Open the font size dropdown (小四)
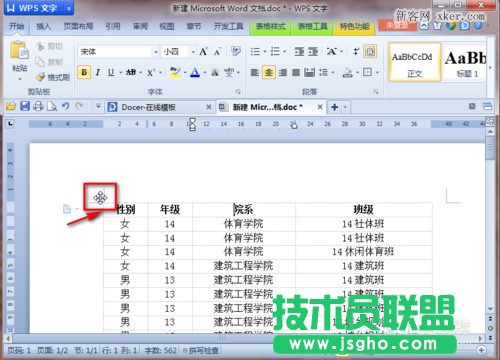 point(193,52)
